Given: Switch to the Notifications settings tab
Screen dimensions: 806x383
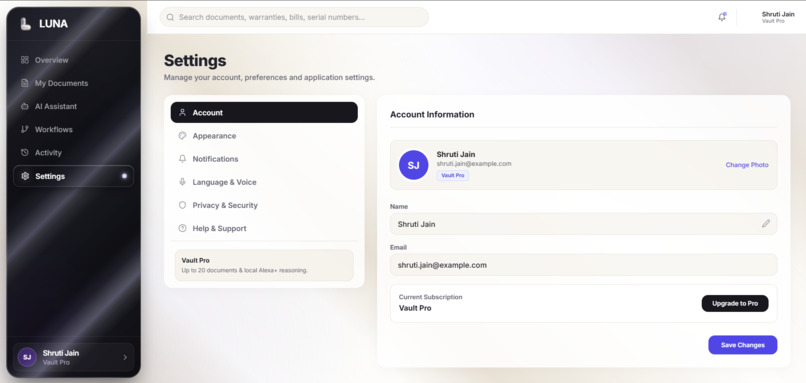Looking at the screenshot, I should pyautogui.click(x=264, y=159).
